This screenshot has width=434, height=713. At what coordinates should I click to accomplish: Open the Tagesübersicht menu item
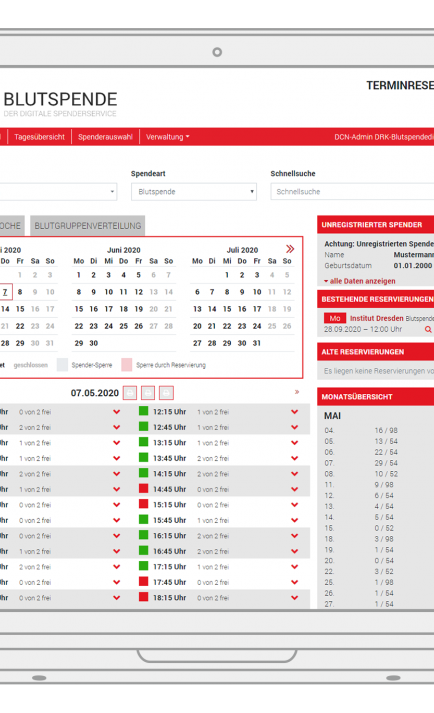[40, 137]
